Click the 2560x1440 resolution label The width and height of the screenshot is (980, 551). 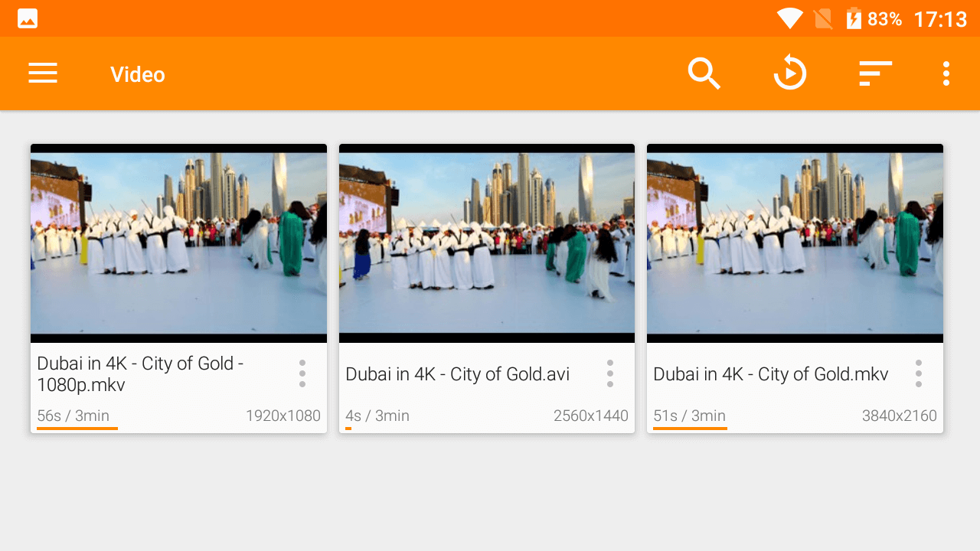[591, 416]
